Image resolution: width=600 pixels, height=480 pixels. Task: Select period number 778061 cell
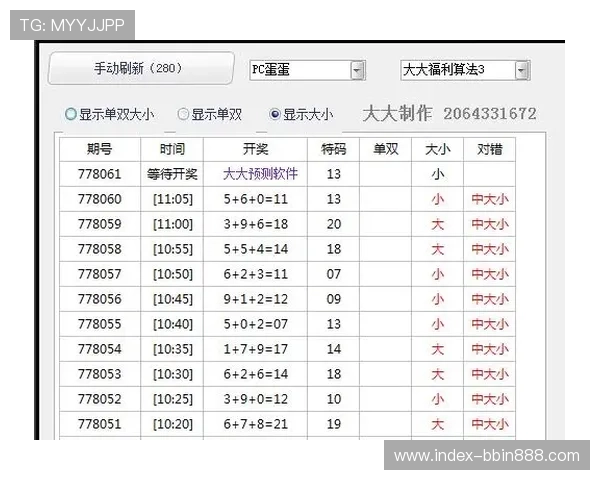(100, 174)
